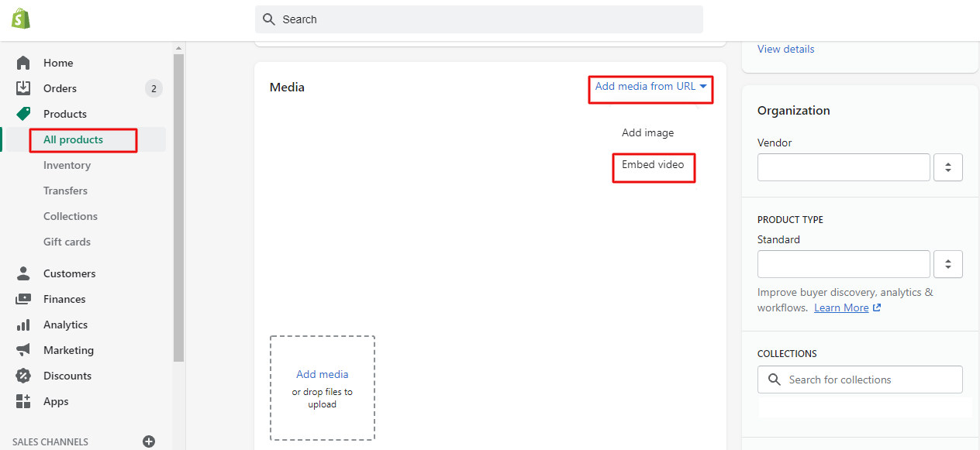Open Discounts via the percent icon
The width and height of the screenshot is (980, 450).
[23, 375]
